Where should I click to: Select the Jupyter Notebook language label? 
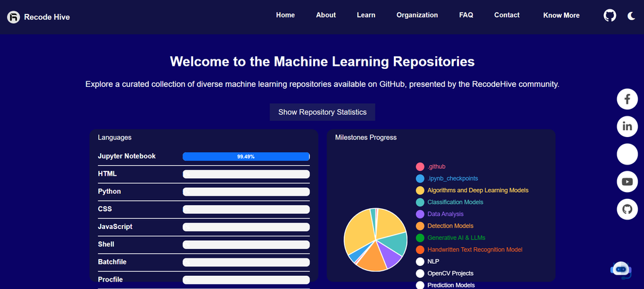pos(127,156)
